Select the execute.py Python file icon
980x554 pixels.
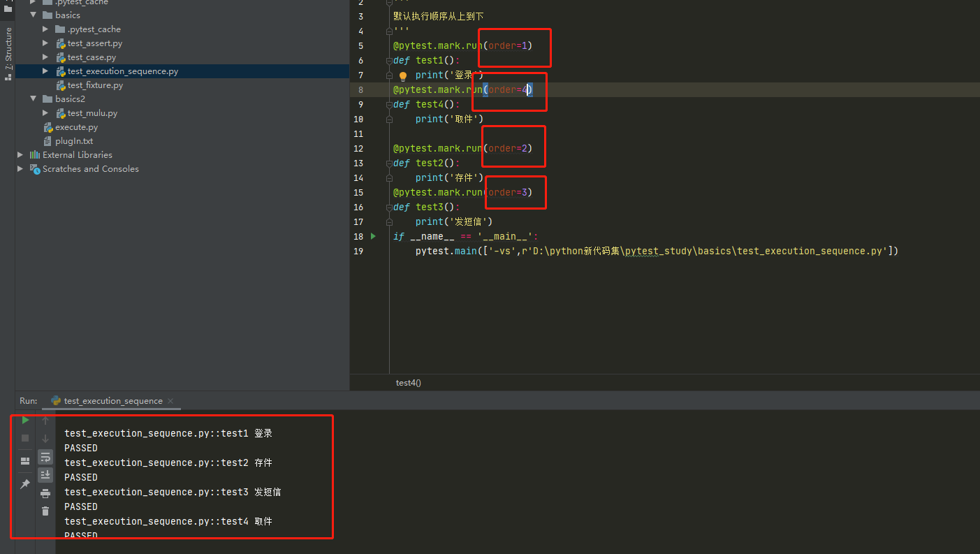(x=48, y=127)
